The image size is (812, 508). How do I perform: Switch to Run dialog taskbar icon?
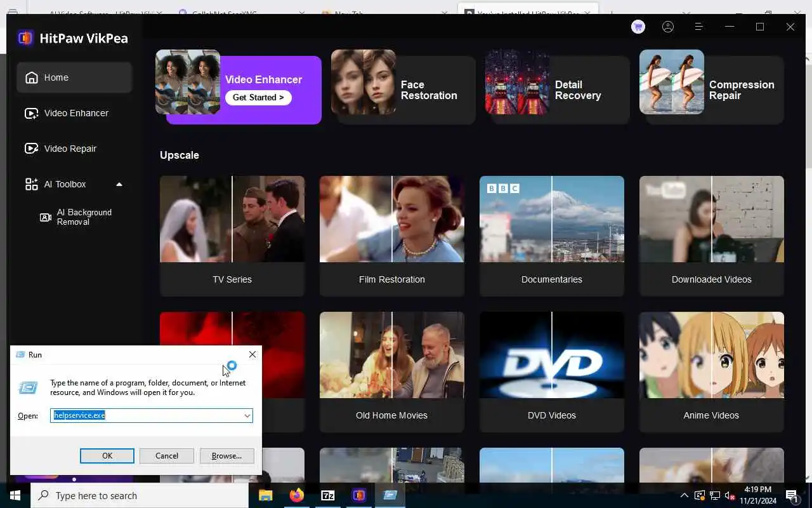point(390,495)
